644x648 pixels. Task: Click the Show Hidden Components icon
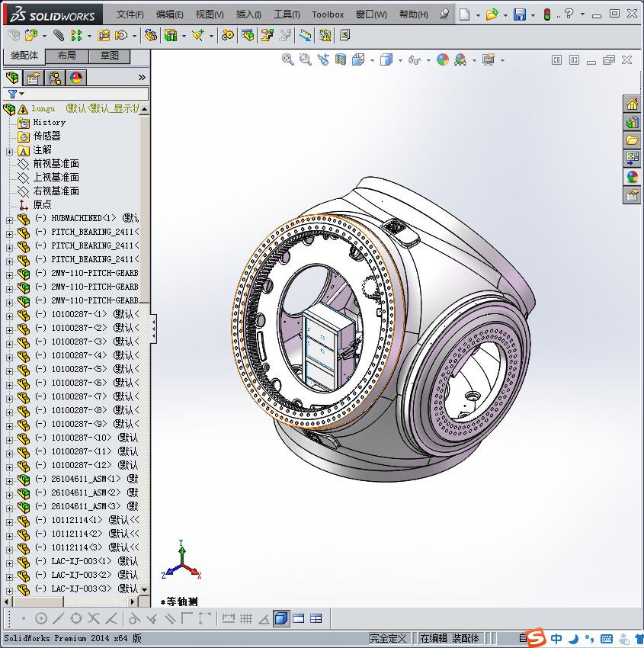point(151,36)
